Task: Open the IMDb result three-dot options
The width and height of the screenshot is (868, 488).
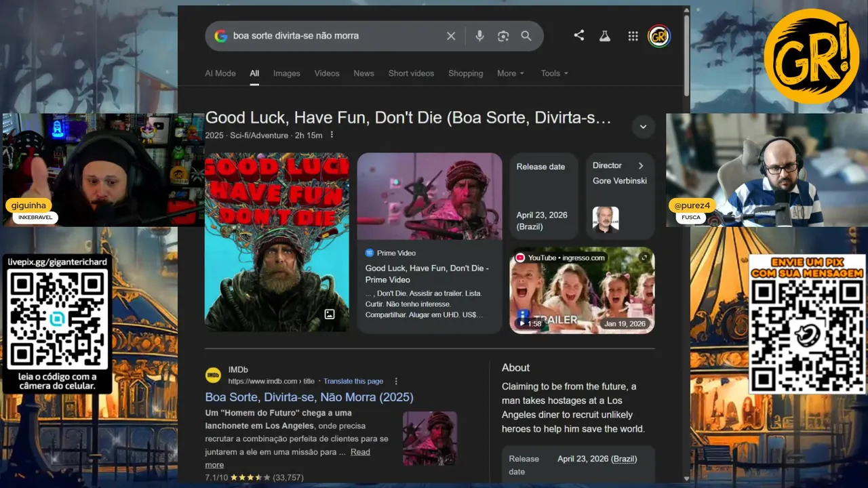Action: [x=397, y=381]
